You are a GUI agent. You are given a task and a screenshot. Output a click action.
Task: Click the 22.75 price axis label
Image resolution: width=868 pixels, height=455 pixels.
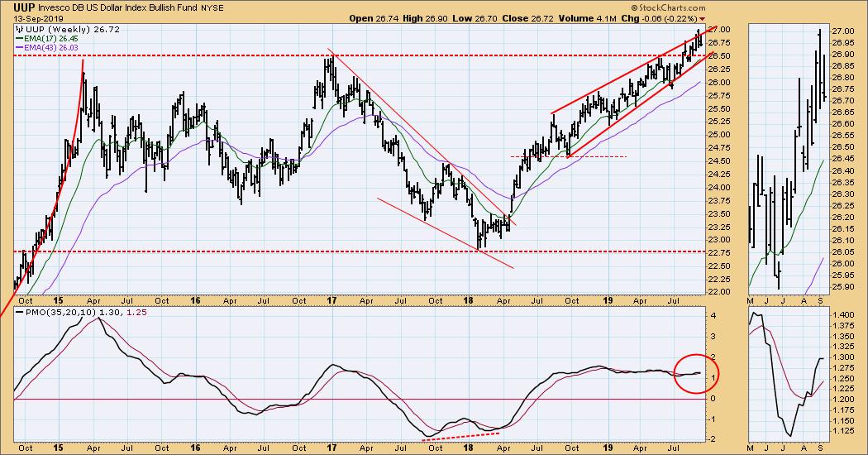click(x=721, y=253)
